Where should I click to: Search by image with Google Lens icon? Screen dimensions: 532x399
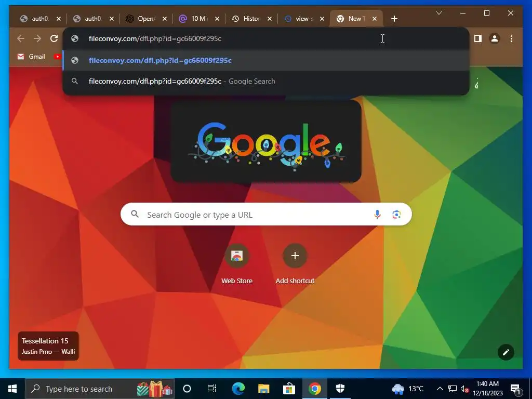click(x=396, y=215)
